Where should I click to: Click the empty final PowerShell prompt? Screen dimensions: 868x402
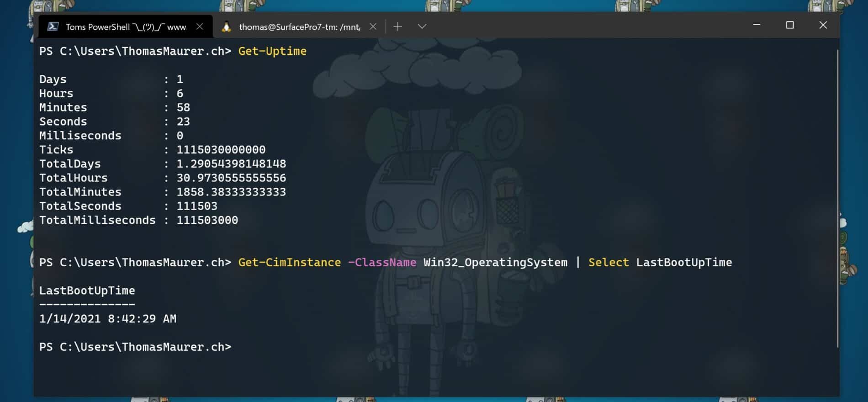point(135,347)
